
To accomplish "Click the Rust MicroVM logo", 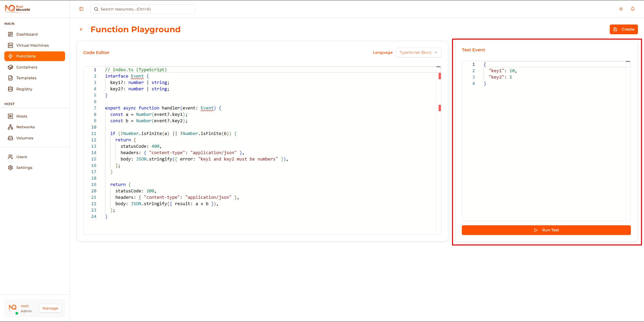I will pyautogui.click(x=17, y=8).
